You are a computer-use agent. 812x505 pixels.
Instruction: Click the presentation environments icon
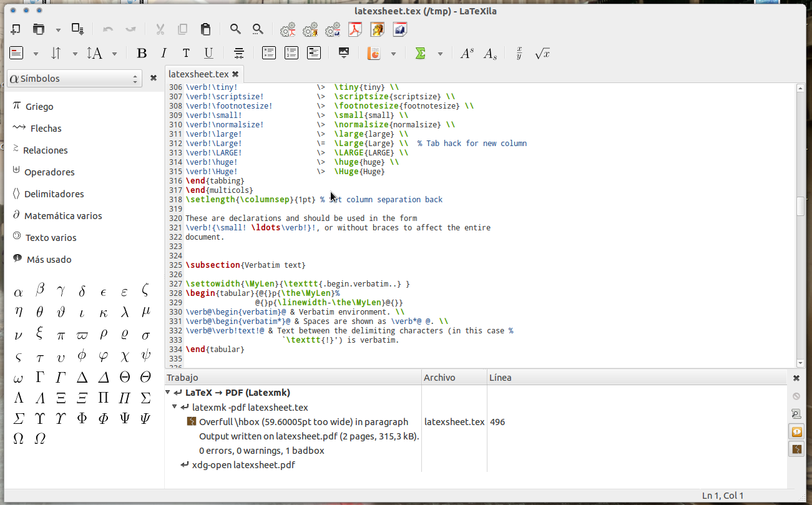click(374, 54)
